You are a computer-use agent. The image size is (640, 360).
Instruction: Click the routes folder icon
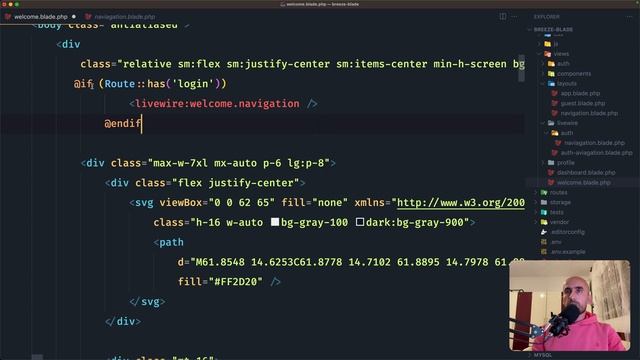coord(544,192)
